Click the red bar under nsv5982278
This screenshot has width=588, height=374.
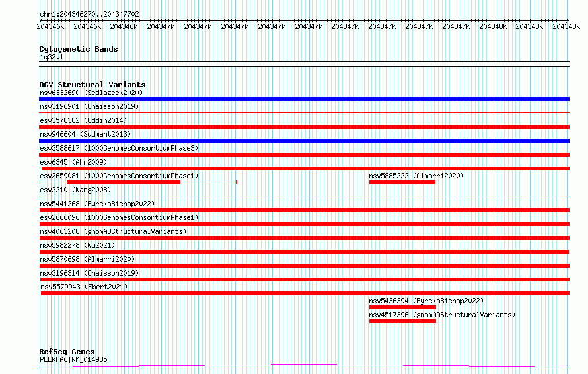[304, 252]
